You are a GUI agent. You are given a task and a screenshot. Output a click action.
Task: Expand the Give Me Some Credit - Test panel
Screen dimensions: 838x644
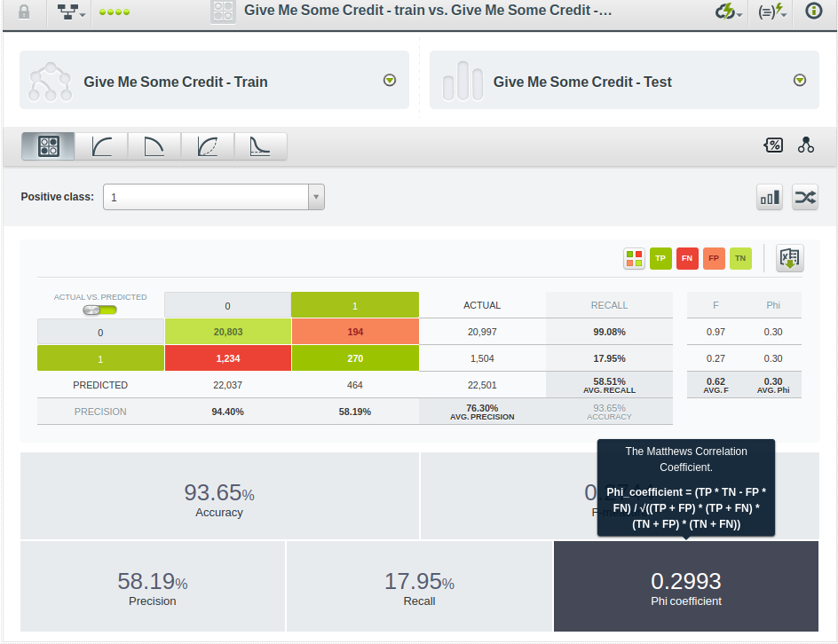[799, 81]
